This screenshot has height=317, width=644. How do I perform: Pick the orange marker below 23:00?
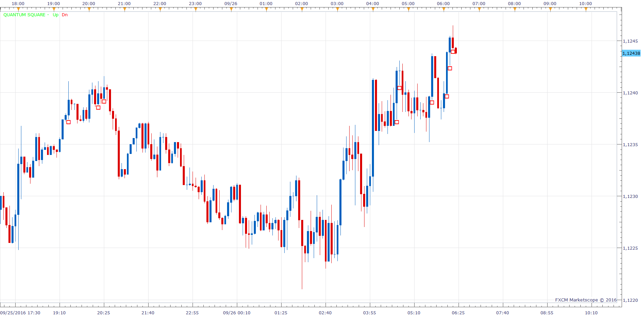point(196,9)
